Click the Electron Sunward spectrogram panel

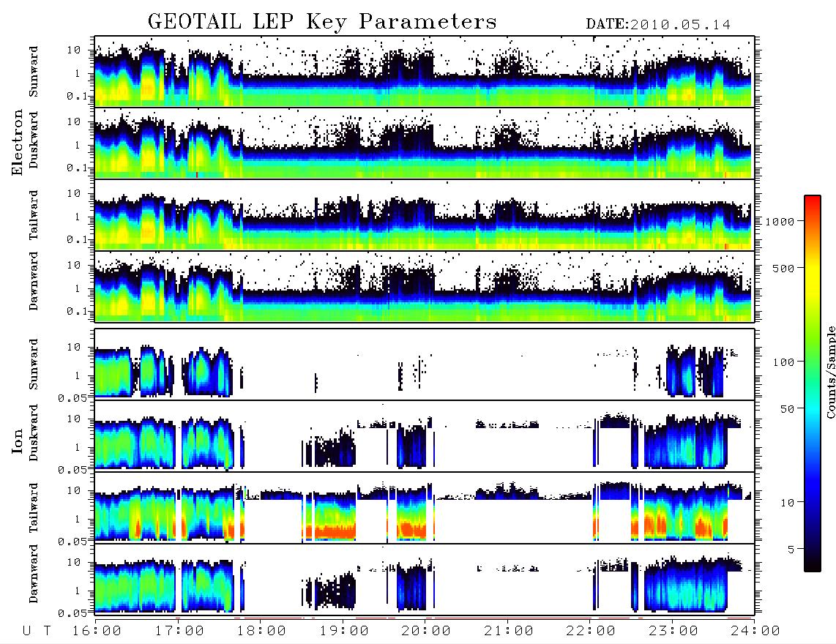[x=425, y=72]
